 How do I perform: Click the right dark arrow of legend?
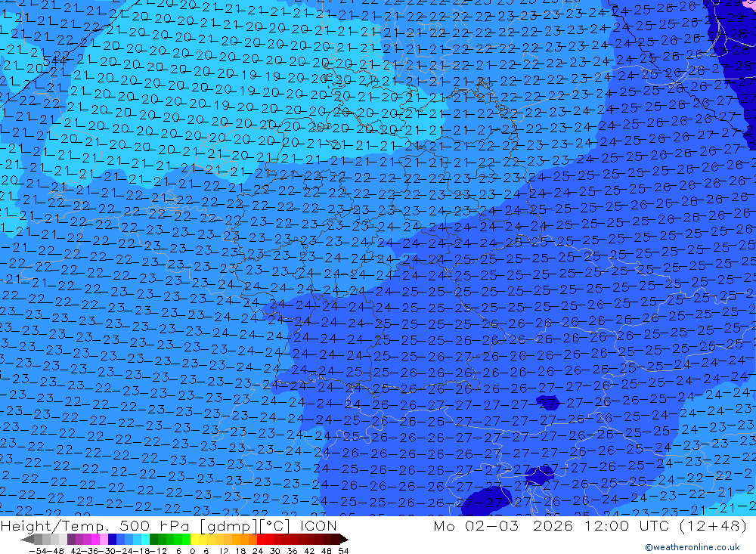tap(344, 540)
